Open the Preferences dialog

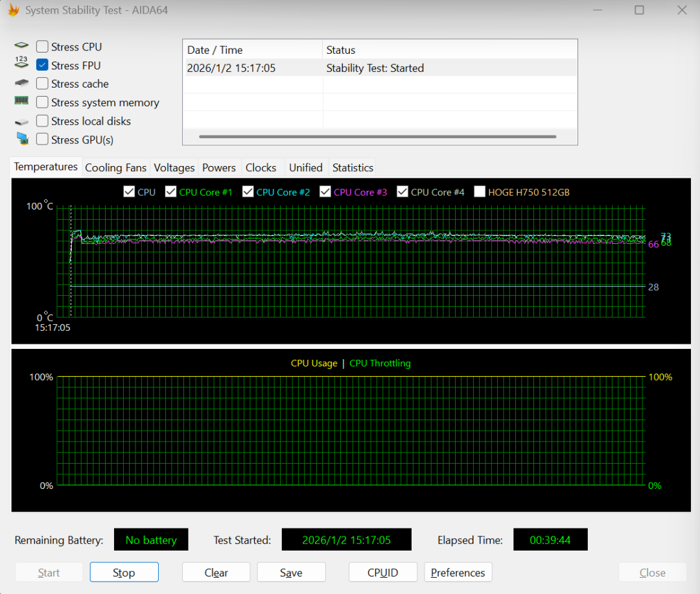coord(458,573)
